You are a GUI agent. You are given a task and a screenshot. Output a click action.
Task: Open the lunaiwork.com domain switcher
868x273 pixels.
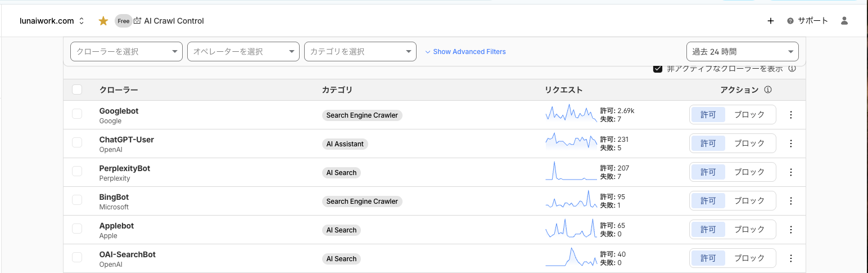click(59, 21)
